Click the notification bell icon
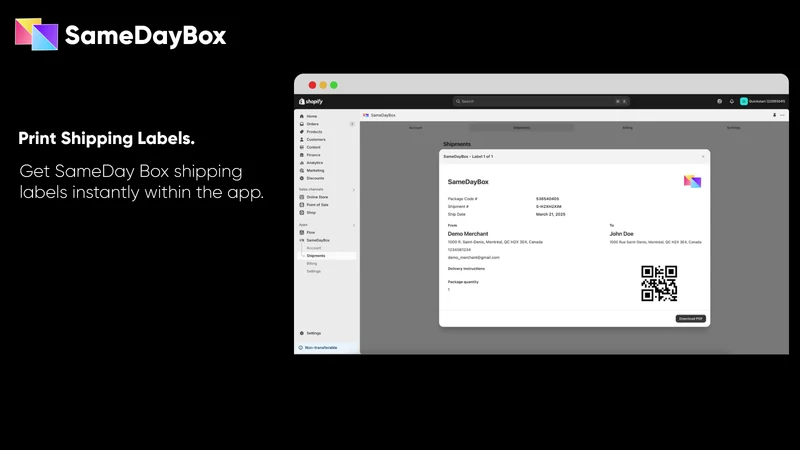 pos(732,102)
